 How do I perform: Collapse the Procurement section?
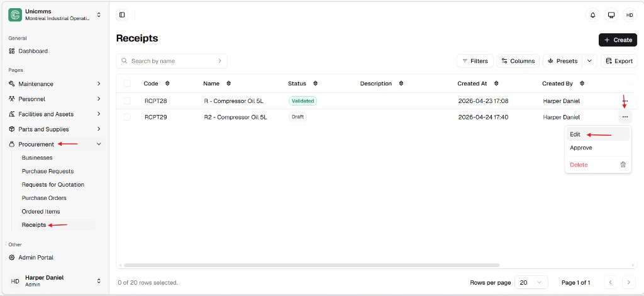coord(99,145)
